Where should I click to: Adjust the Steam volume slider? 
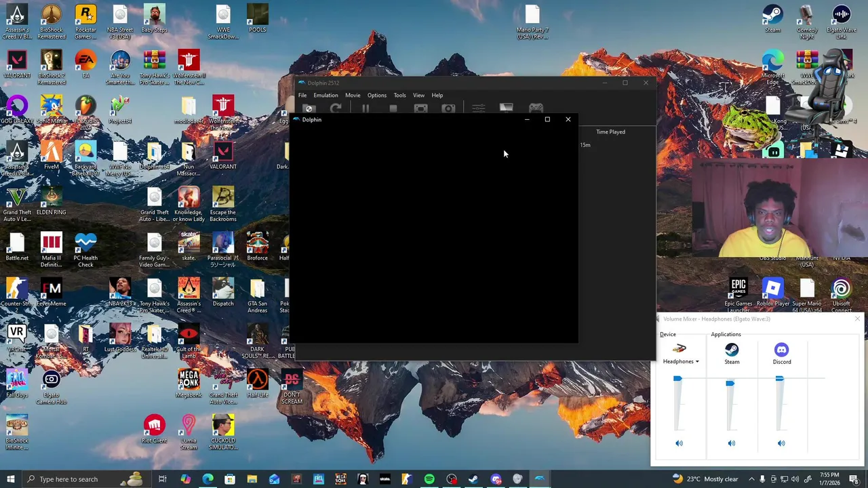(730, 384)
